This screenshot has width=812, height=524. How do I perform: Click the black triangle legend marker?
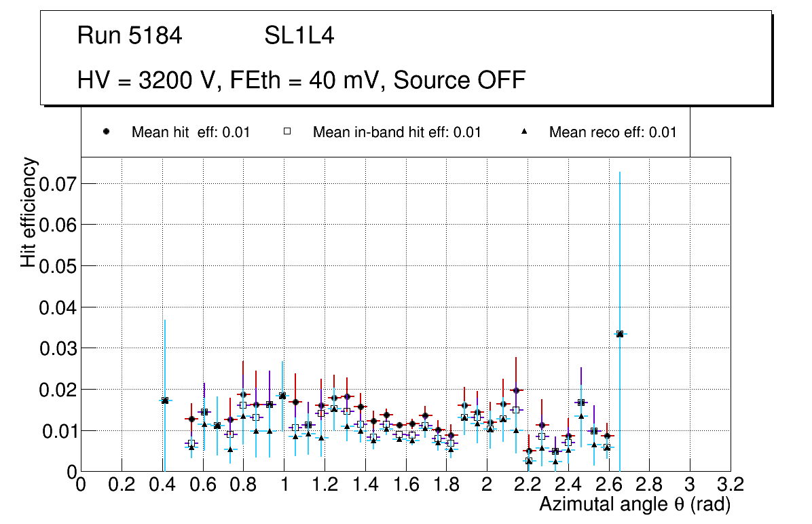point(524,132)
